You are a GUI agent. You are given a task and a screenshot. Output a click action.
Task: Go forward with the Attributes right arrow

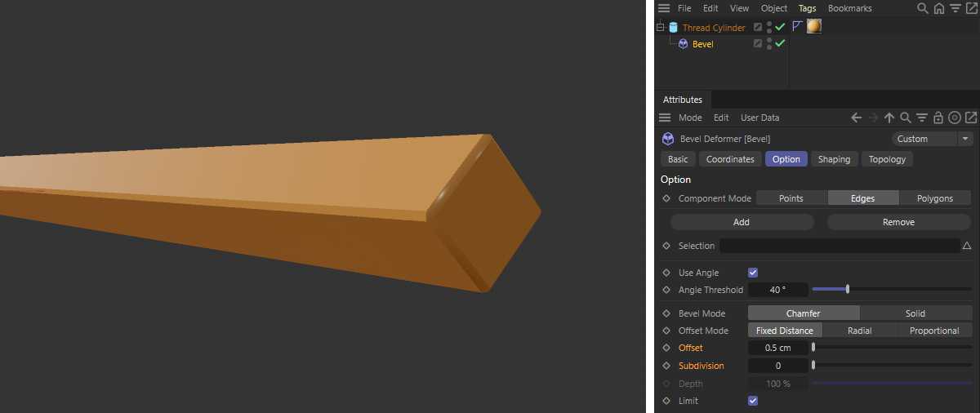pyautogui.click(x=873, y=118)
